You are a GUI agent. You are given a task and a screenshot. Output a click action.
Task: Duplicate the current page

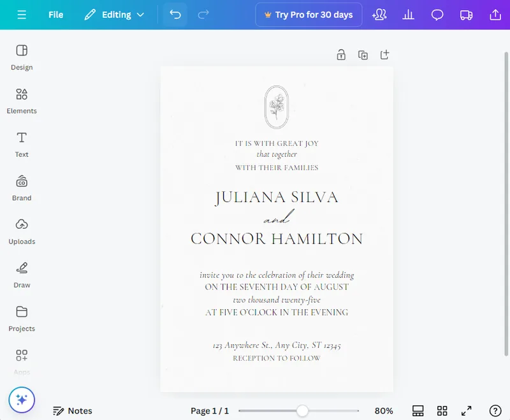(363, 55)
